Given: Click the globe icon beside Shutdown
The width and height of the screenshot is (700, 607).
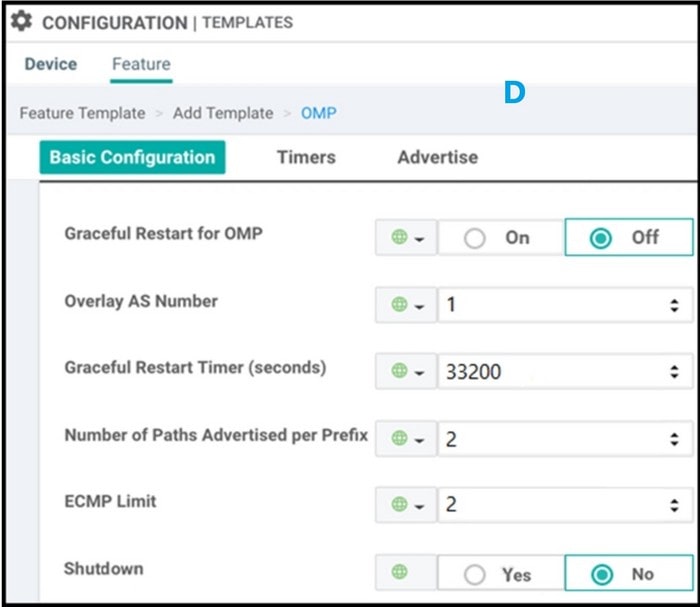Looking at the screenshot, I should point(400,572).
